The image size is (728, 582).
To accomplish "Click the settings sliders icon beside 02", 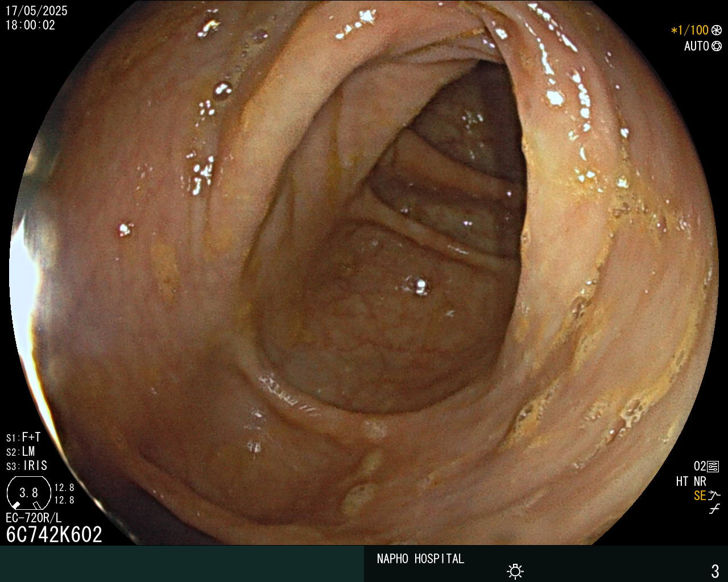I will (x=713, y=467).
